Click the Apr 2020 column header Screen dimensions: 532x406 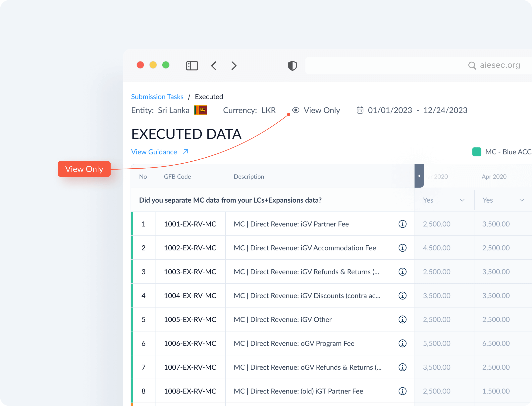pyautogui.click(x=494, y=177)
